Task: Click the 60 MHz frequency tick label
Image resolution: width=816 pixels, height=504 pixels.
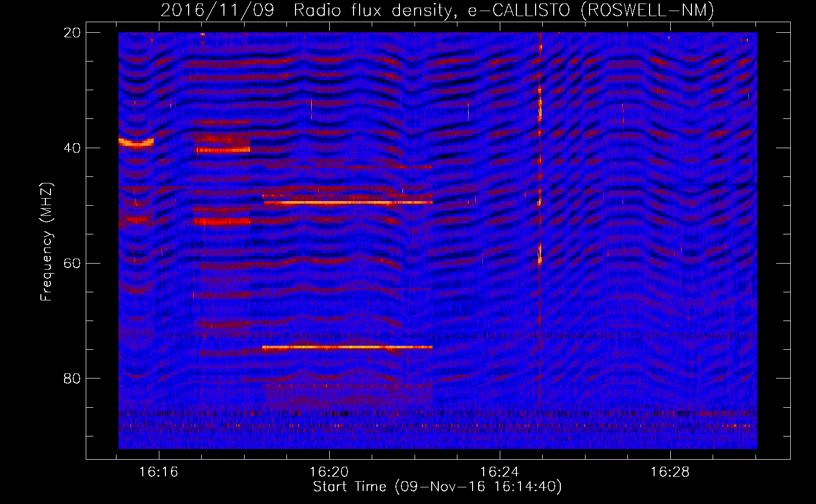Action: click(x=72, y=263)
